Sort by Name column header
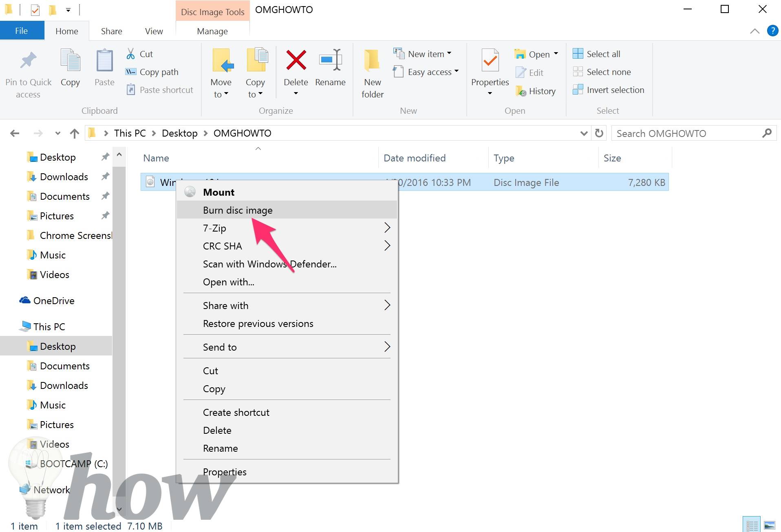The image size is (781, 532). click(259, 158)
